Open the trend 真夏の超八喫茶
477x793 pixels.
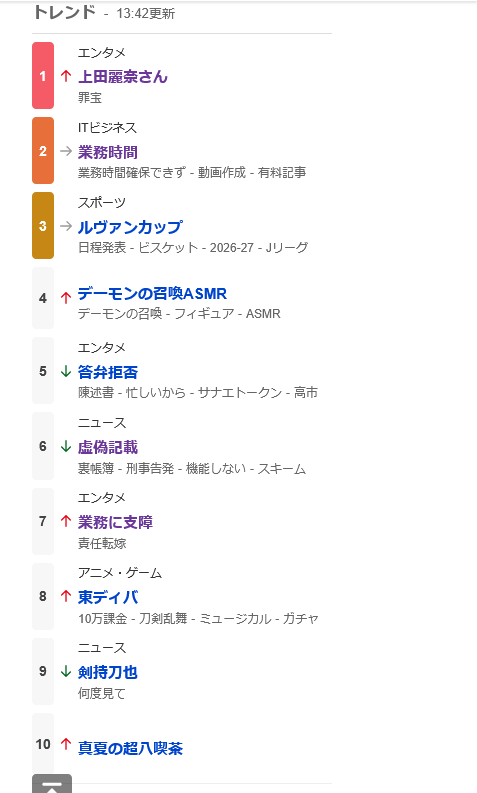[130, 748]
